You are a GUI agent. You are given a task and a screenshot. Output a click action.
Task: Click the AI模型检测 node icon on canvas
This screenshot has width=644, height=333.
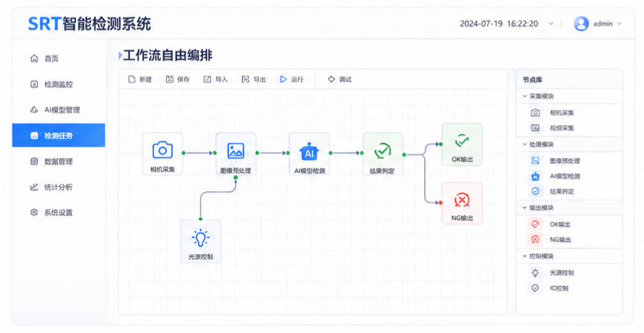click(309, 151)
